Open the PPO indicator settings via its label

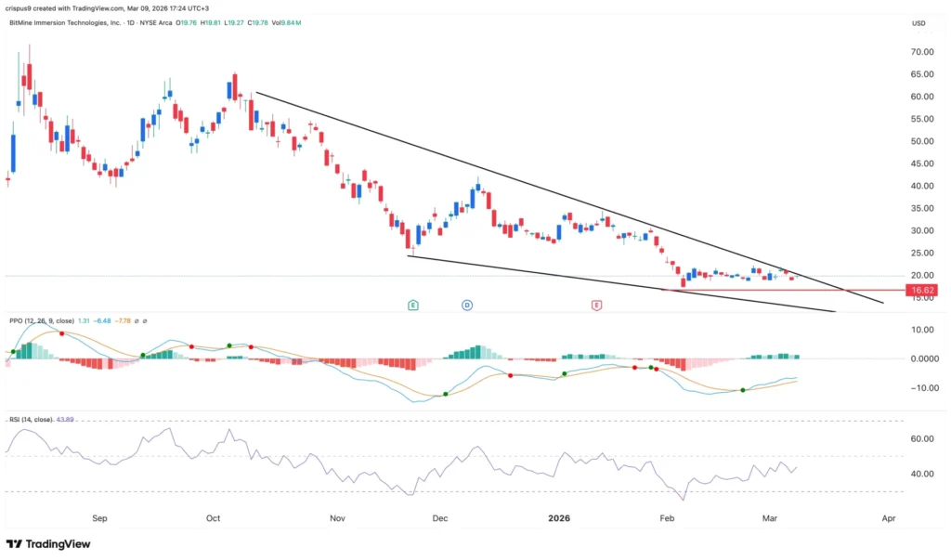pyautogui.click(x=19, y=320)
